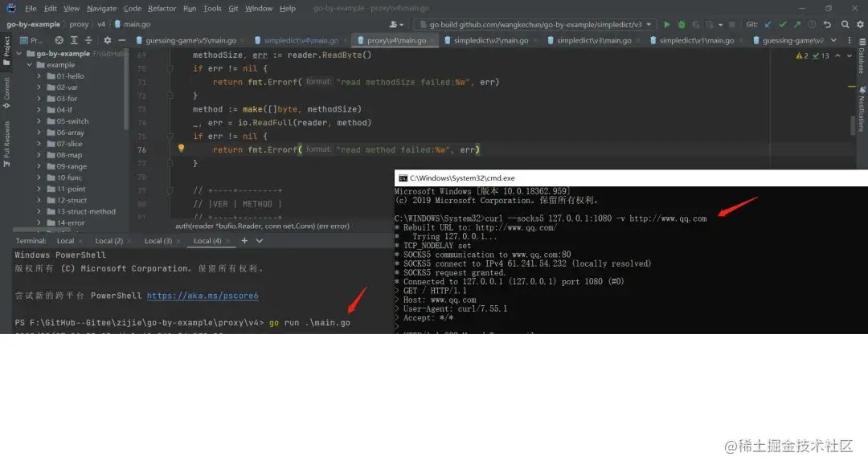
Task: Open IDE settings gear in top toolbar
Action: [x=860, y=24]
